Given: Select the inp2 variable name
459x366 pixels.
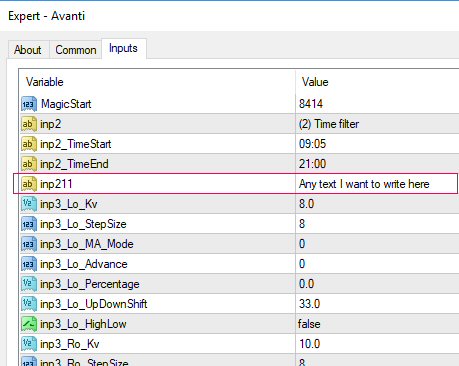Looking at the screenshot, I should [51, 124].
